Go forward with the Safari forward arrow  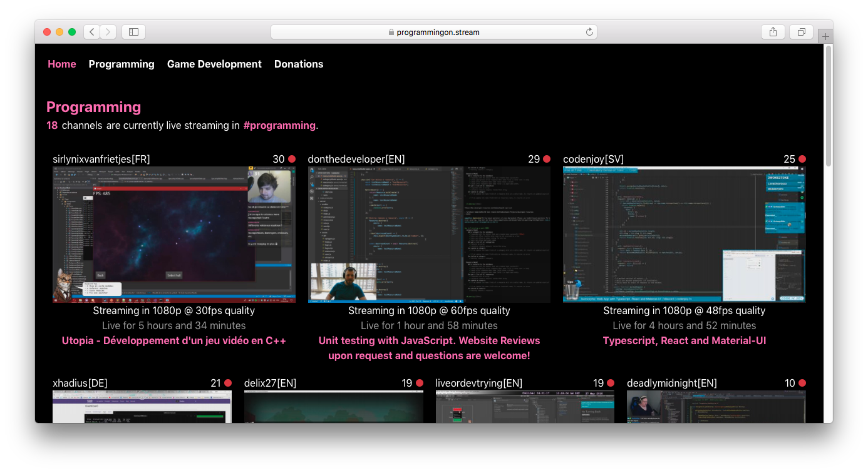pos(108,32)
